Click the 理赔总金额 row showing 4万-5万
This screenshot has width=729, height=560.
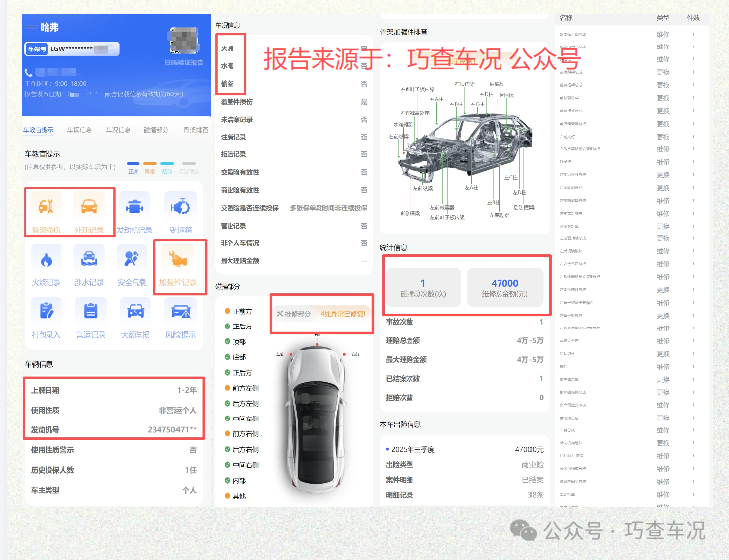pos(465,340)
